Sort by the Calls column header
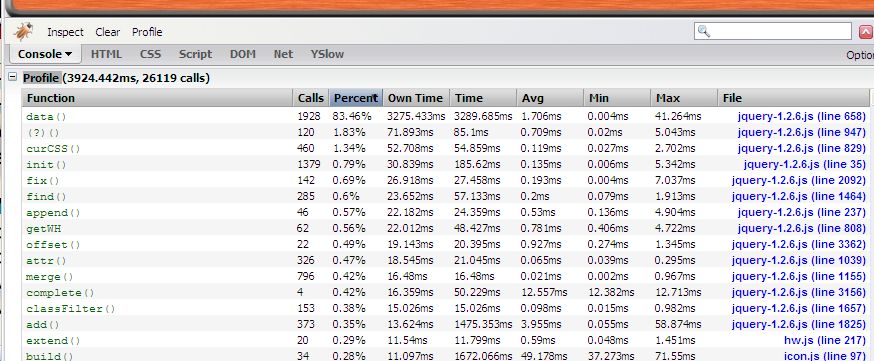Image resolution: width=874 pixels, height=361 pixels. coord(310,98)
